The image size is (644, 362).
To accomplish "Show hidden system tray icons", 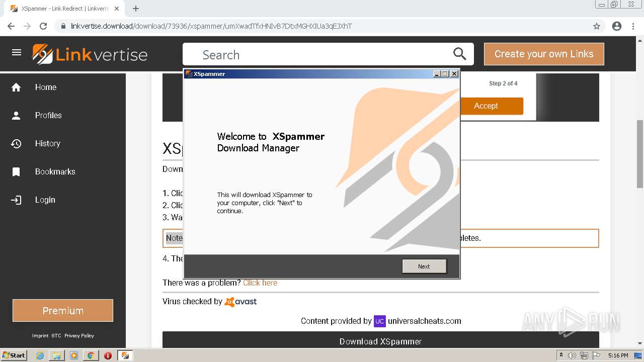I will 561,355.
